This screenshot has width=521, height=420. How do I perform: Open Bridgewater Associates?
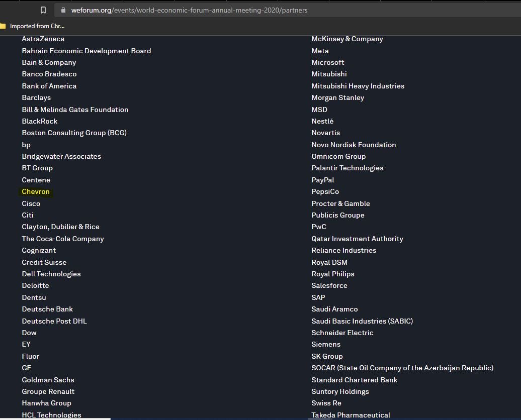click(61, 156)
